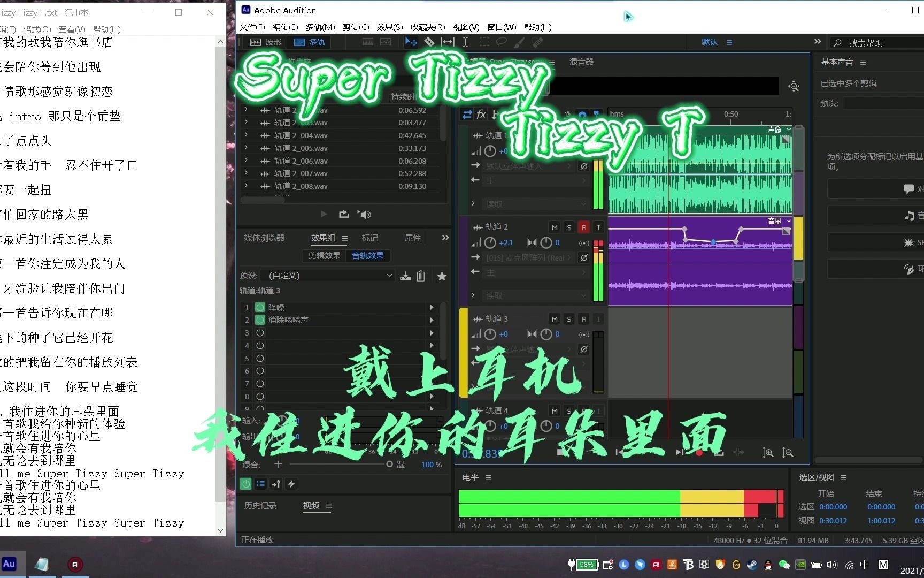
Task: Click the WeChat icon in system tray
Action: [784, 564]
